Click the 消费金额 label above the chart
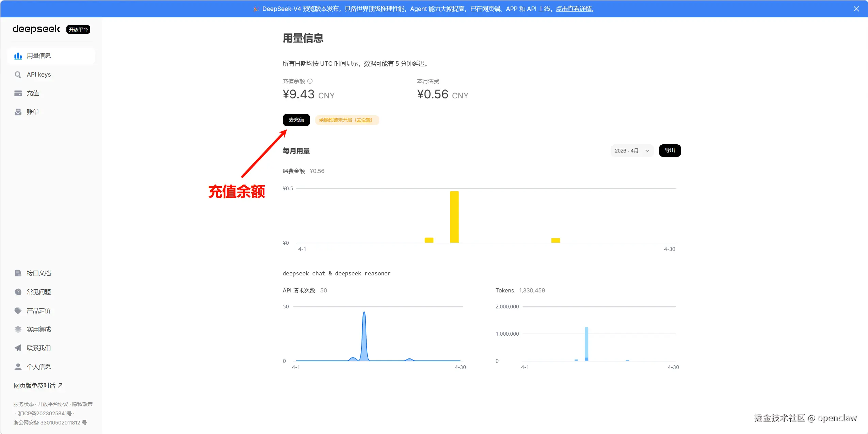This screenshot has height=434, width=868. pos(294,171)
